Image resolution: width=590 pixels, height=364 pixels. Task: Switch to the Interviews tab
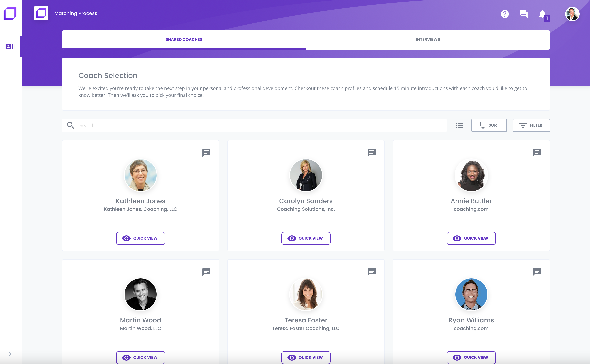[x=428, y=39]
